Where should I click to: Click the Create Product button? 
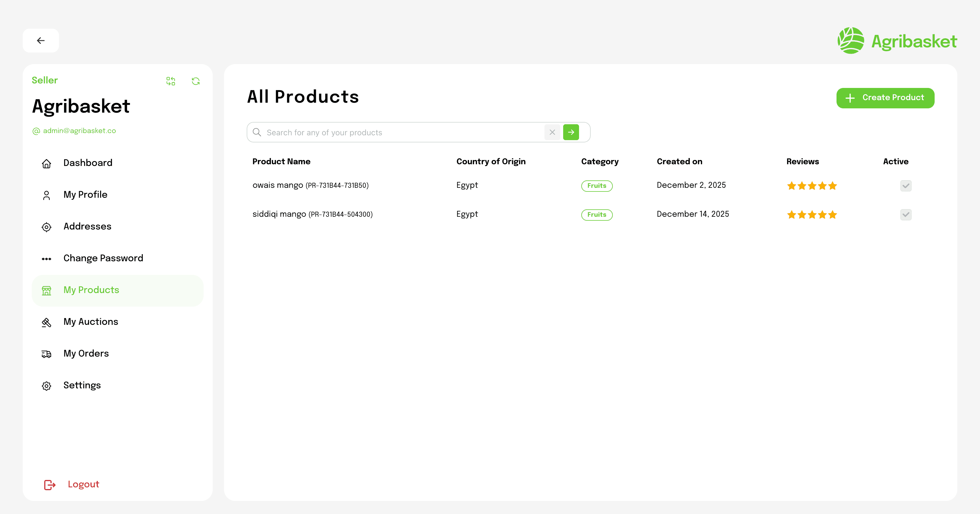[x=885, y=98]
